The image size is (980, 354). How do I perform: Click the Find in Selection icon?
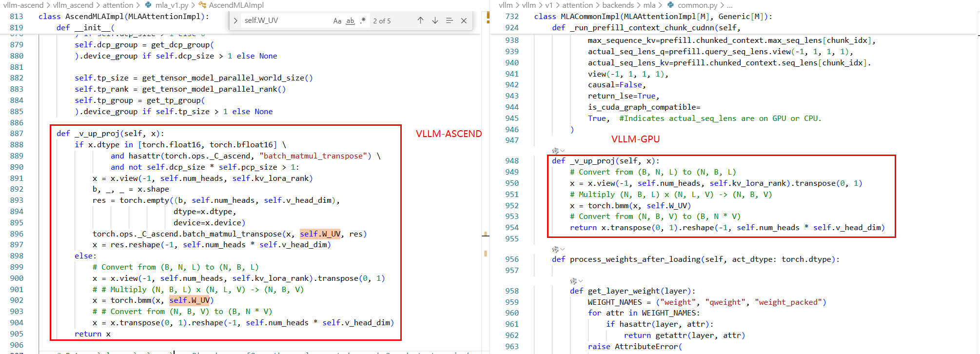point(450,20)
